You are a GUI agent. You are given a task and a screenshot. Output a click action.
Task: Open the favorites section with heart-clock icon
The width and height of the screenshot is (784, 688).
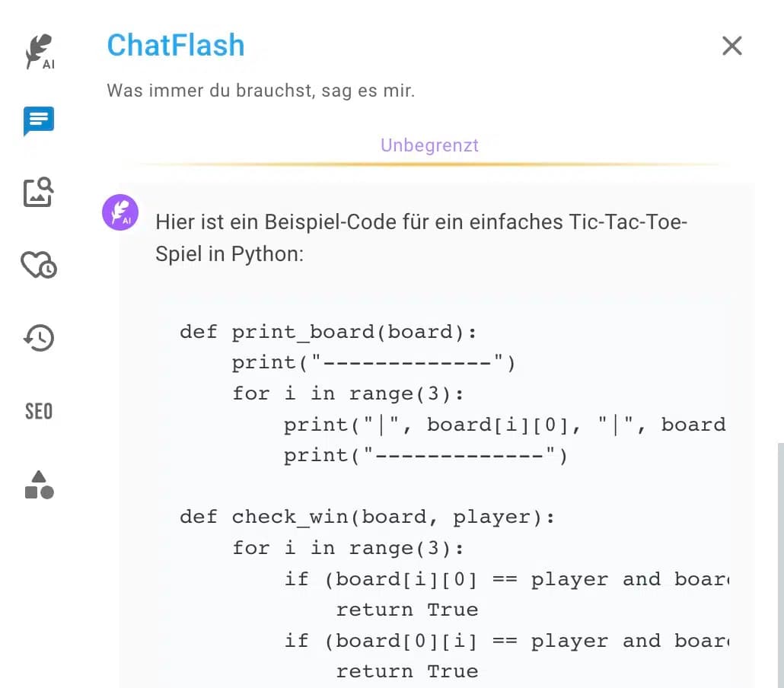click(x=38, y=265)
